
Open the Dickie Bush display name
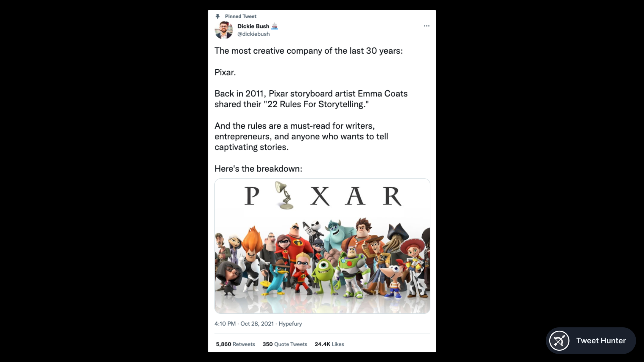(x=253, y=26)
